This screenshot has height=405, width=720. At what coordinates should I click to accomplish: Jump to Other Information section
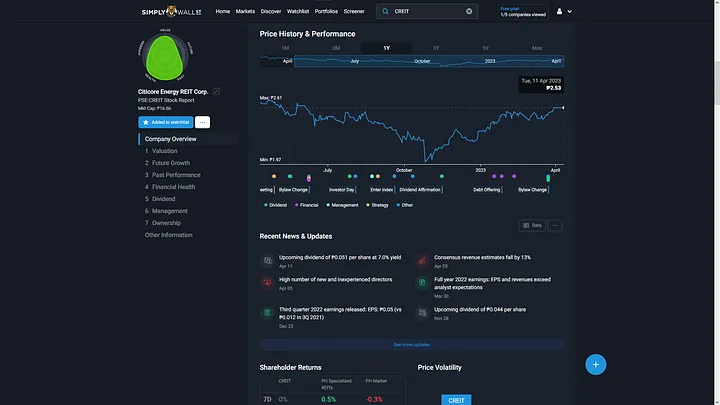click(x=169, y=235)
